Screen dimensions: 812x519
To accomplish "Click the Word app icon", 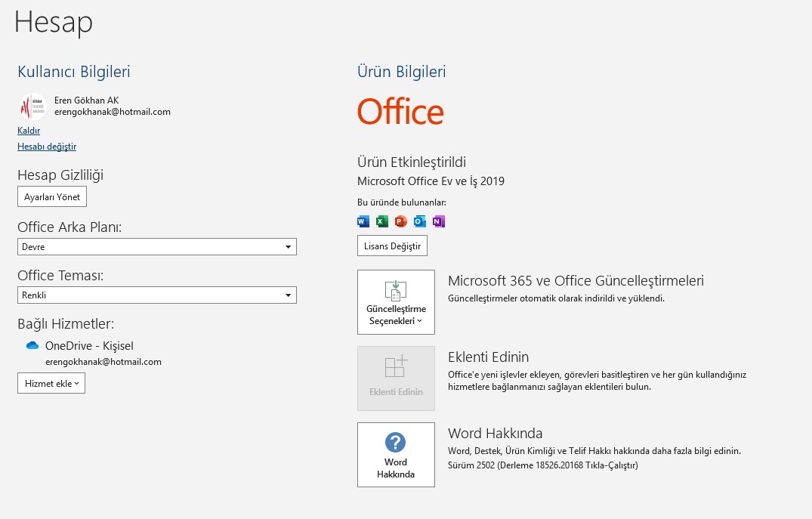I will click(363, 221).
